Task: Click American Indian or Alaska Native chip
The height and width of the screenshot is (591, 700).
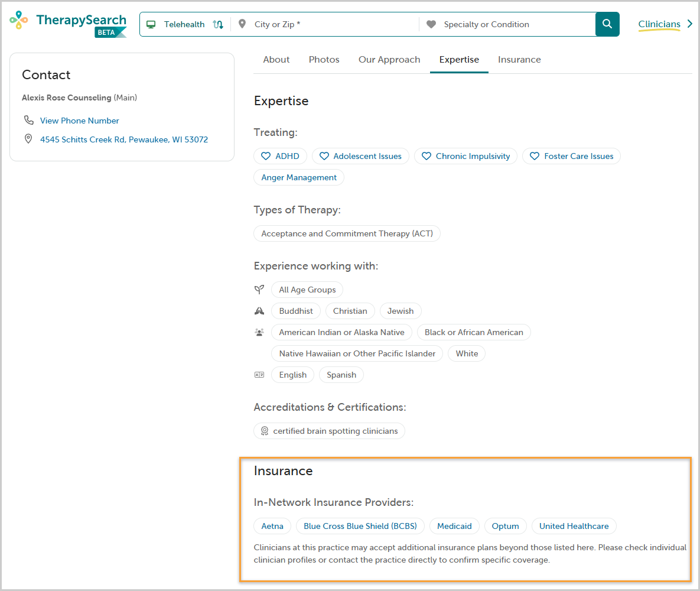Action: [x=341, y=332]
